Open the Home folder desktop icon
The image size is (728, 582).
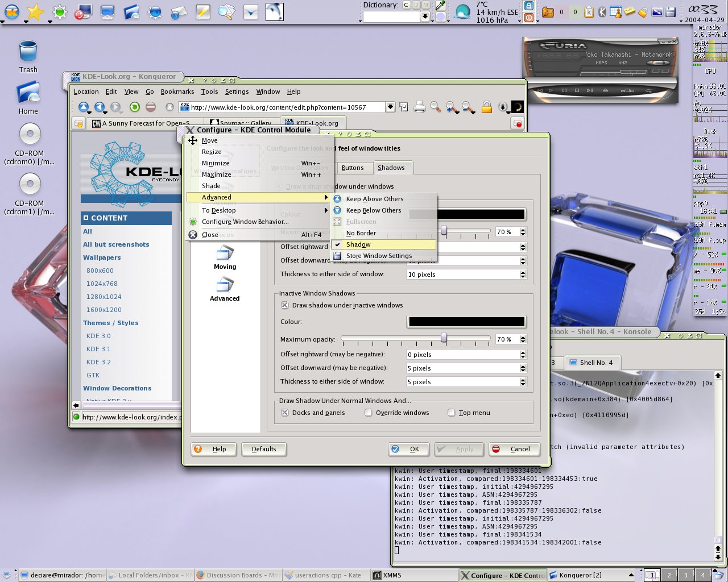click(28, 98)
